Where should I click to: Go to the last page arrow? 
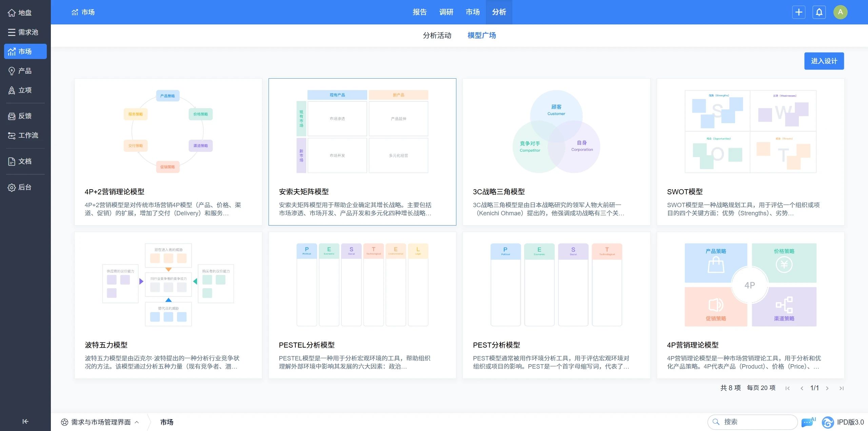click(x=841, y=388)
